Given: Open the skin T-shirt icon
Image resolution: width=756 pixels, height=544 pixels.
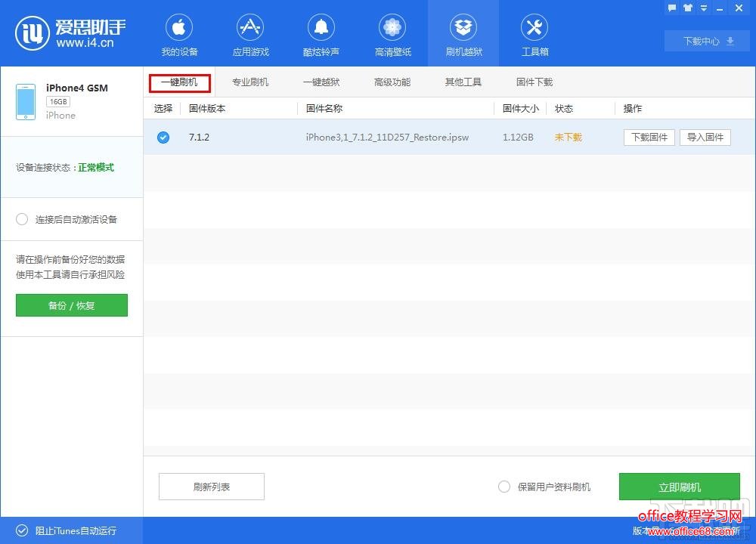Looking at the screenshot, I should click(x=688, y=8).
